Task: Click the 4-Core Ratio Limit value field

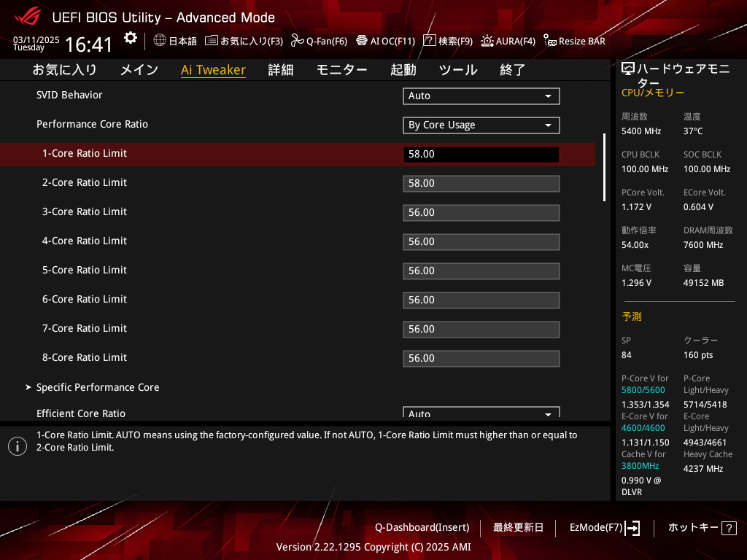Action: (x=481, y=241)
